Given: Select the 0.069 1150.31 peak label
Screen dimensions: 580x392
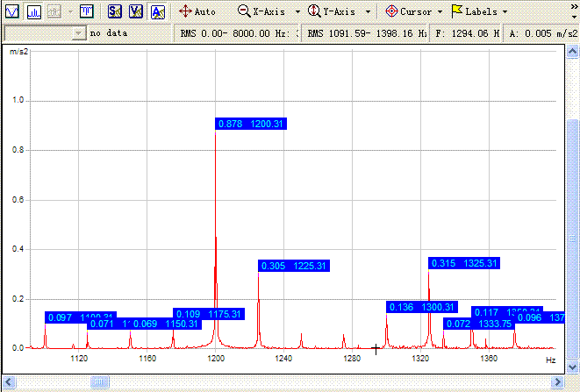Looking at the screenshot, I should click(x=166, y=324).
